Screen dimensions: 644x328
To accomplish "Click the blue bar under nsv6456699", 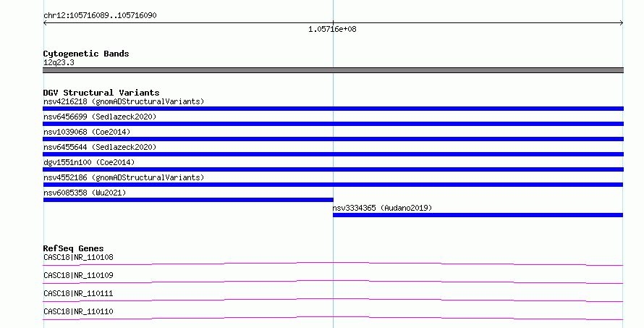I will pos(333,124).
